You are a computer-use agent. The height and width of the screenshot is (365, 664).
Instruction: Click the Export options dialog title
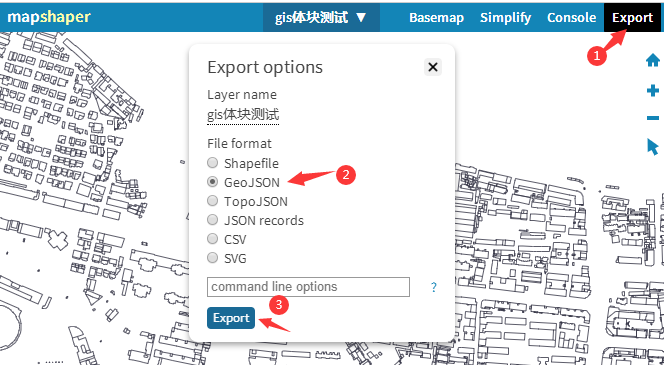pyautogui.click(x=265, y=67)
